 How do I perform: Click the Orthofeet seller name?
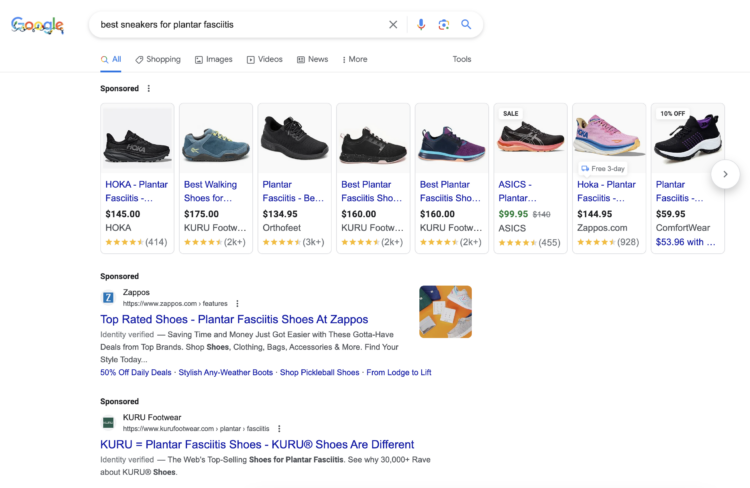tap(282, 228)
